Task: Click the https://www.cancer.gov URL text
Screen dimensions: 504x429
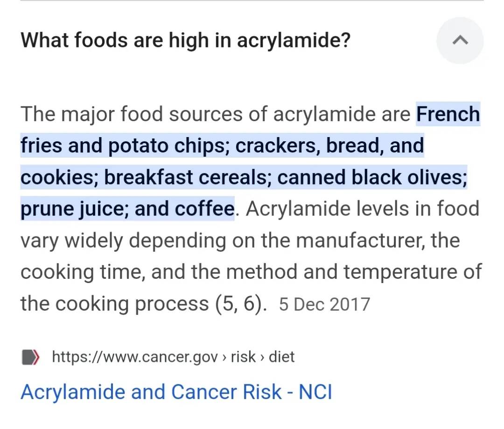Action: coord(135,357)
